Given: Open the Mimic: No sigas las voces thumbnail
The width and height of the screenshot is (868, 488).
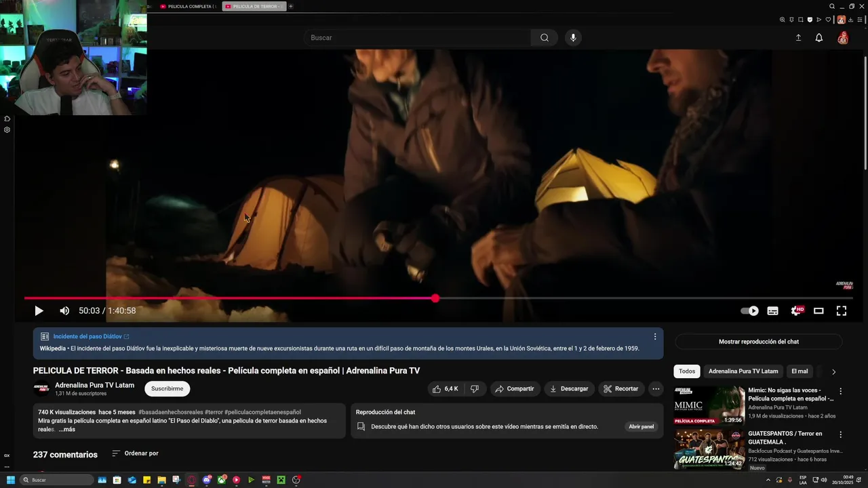Looking at the screenshot, I should pyautogui.click(x=709, y=405).
